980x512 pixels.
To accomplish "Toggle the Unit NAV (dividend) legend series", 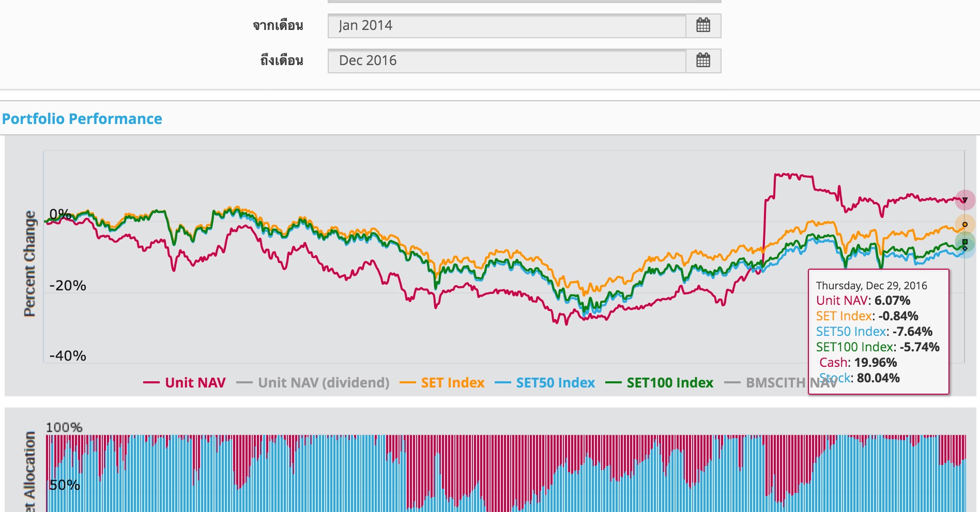I will (313, 383).
